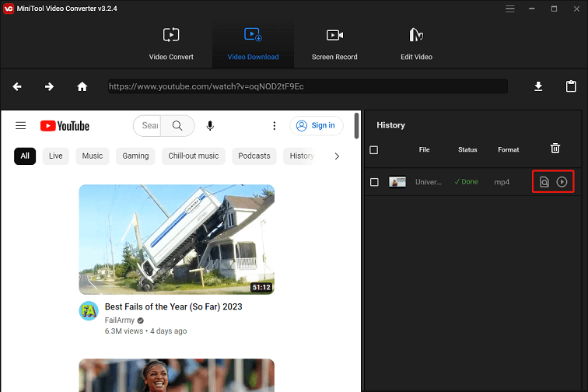Viewport: 588px width, 392px height.
Task: Click the Sign in button
Action: [x=316, y=125]
